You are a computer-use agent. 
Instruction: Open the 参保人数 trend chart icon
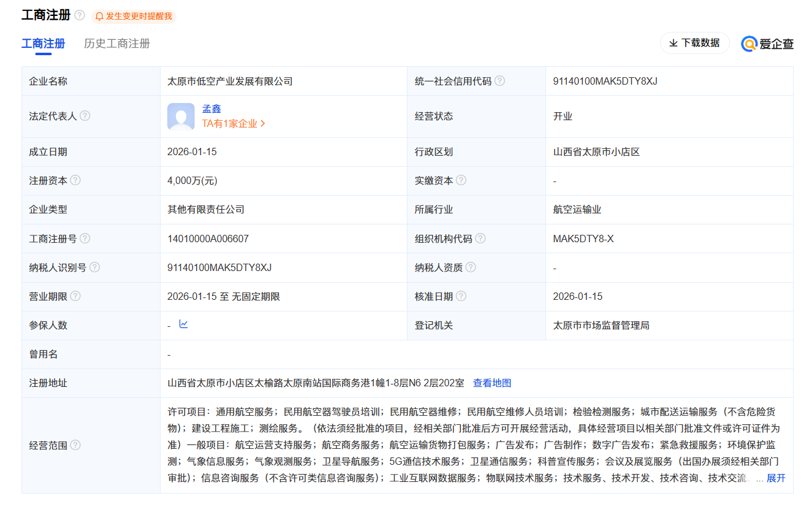point(183,324)
